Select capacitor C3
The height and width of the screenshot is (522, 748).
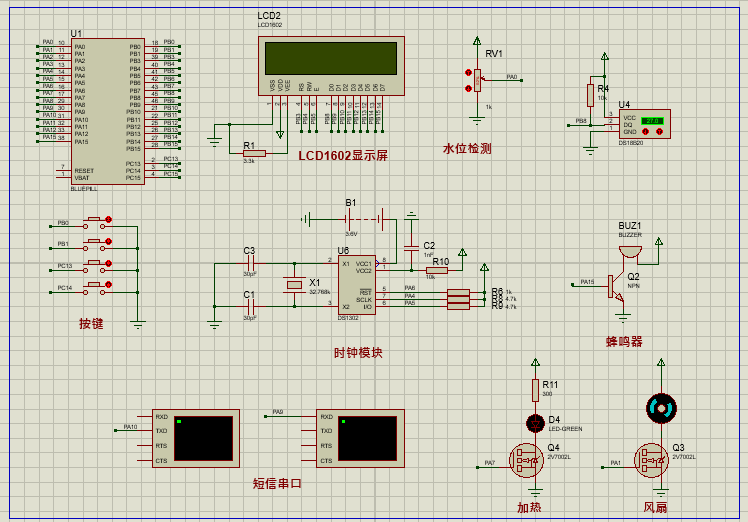click(251, 263)
